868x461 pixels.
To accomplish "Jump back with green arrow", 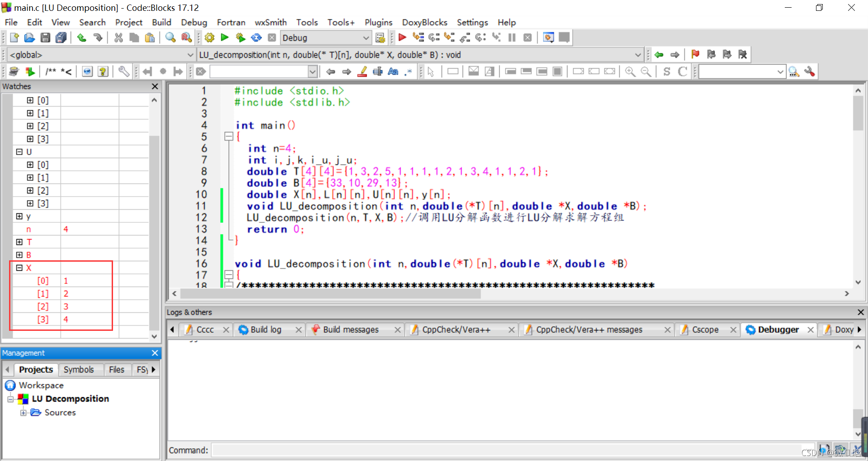I will coord(659,55).
